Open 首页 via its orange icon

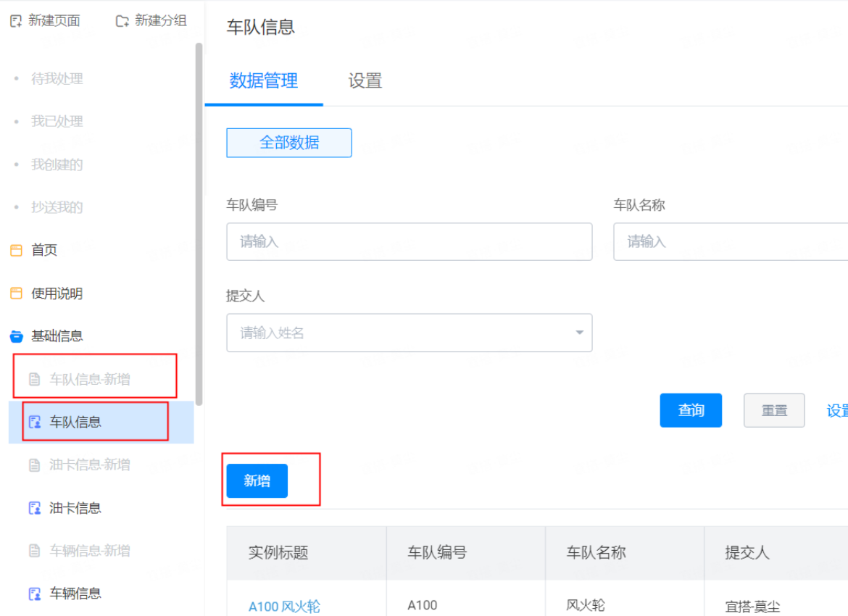pyautogui.click(x=16, y=250)
